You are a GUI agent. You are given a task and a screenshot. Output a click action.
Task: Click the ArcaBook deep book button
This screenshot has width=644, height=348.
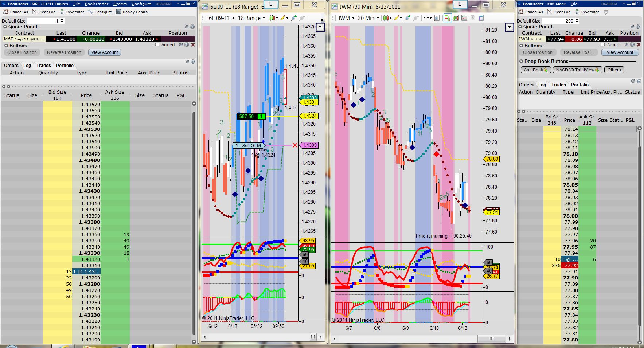point(535,70)
